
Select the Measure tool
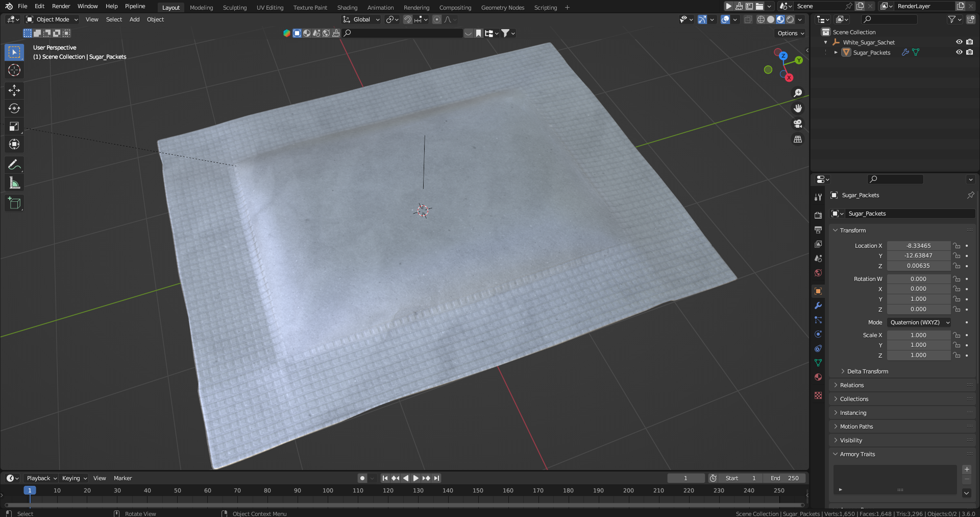pyautogui.click(x=14, y=182)
